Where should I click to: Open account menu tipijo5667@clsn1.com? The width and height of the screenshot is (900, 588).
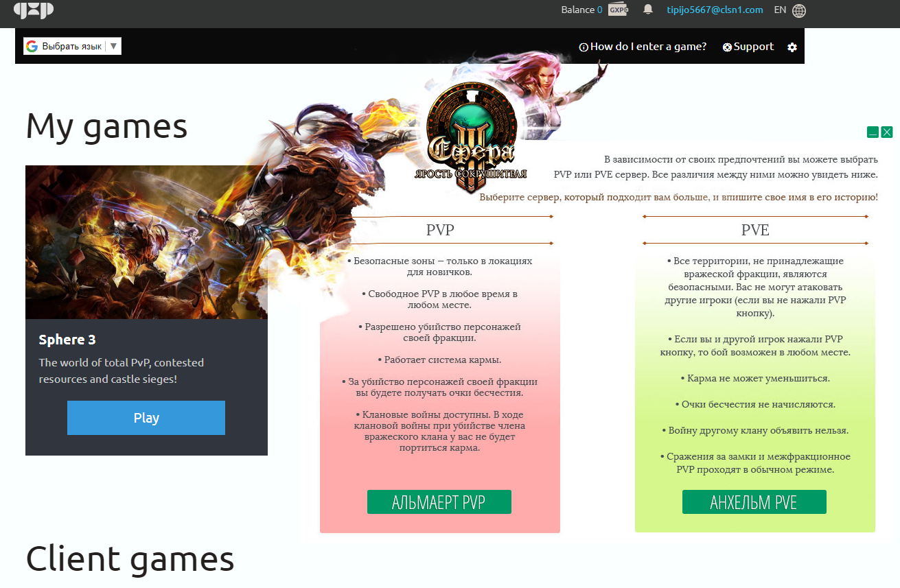click(x=715, y=10)
